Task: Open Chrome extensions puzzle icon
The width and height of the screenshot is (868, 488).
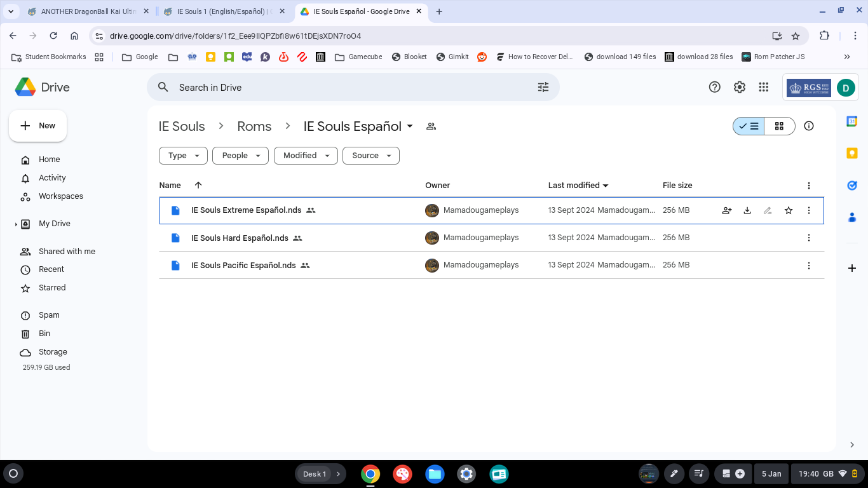Action: coord(824,36)
